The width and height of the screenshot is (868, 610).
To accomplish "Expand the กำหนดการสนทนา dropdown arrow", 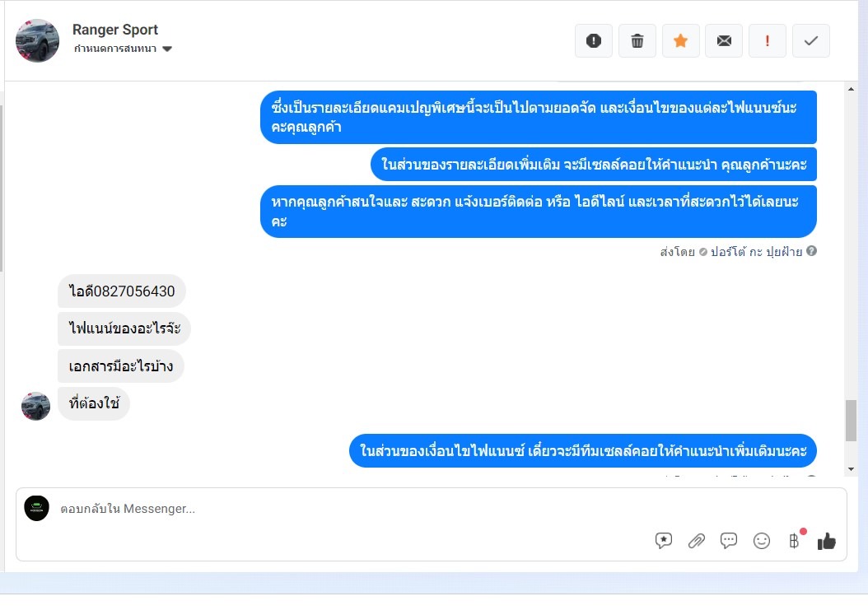I will [167, 49].
